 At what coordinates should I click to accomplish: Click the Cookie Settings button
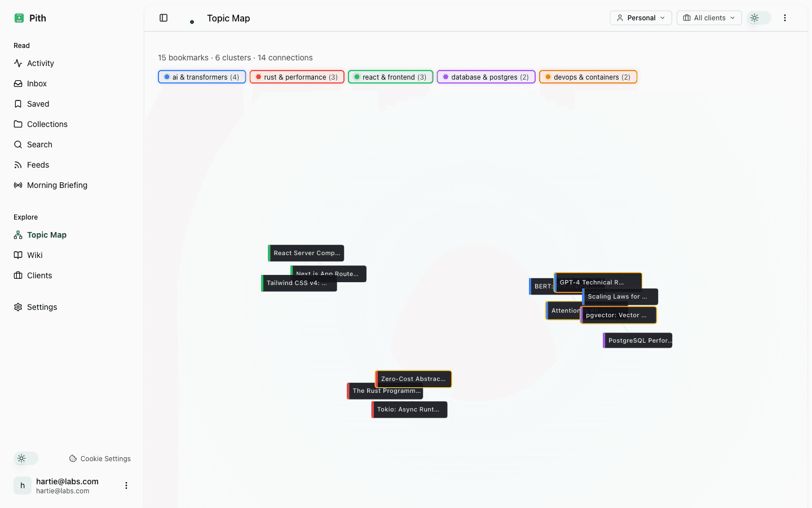(100, 459)
